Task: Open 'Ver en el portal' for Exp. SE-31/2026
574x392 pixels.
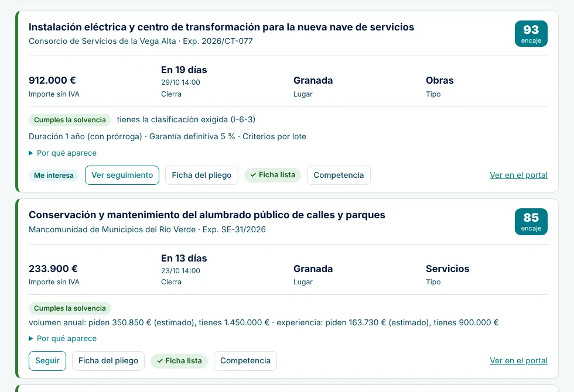Action: 518,360
